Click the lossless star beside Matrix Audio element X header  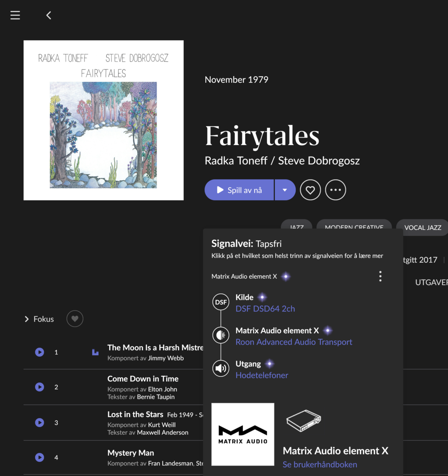(285, 276)
